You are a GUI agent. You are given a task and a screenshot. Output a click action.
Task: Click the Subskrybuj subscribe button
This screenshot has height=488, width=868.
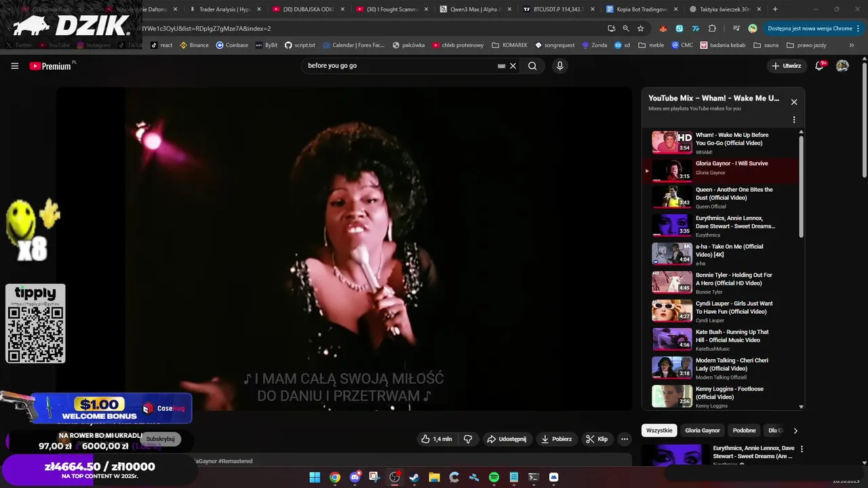point(160,439)
